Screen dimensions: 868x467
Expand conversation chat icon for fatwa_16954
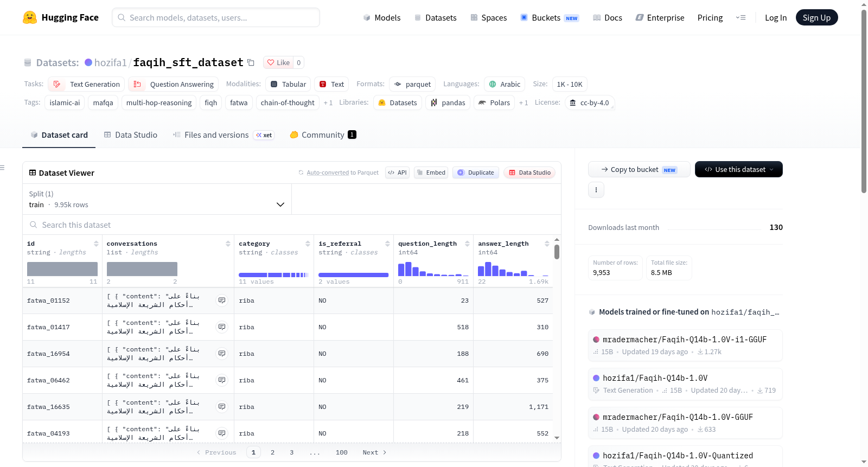click(x=222, y=354)
